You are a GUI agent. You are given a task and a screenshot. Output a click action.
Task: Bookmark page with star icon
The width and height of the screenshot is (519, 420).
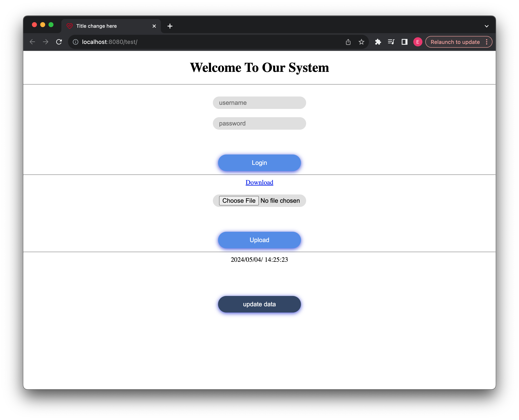[361, 42]
